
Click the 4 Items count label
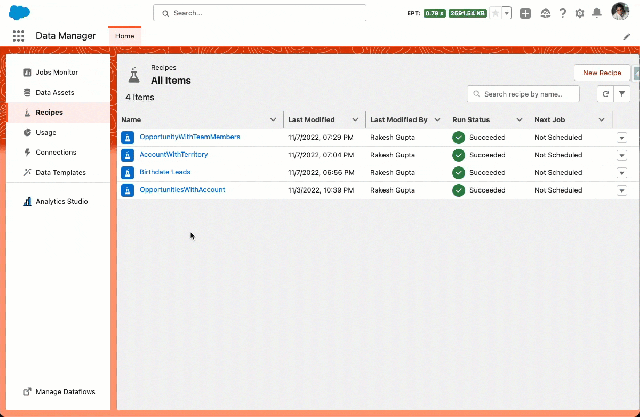[140, 97]
